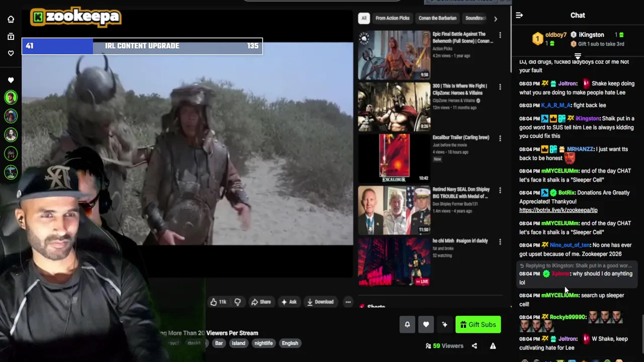
Task: Like the YouTube video with thumbs up
Action: (x=218, y=302)
